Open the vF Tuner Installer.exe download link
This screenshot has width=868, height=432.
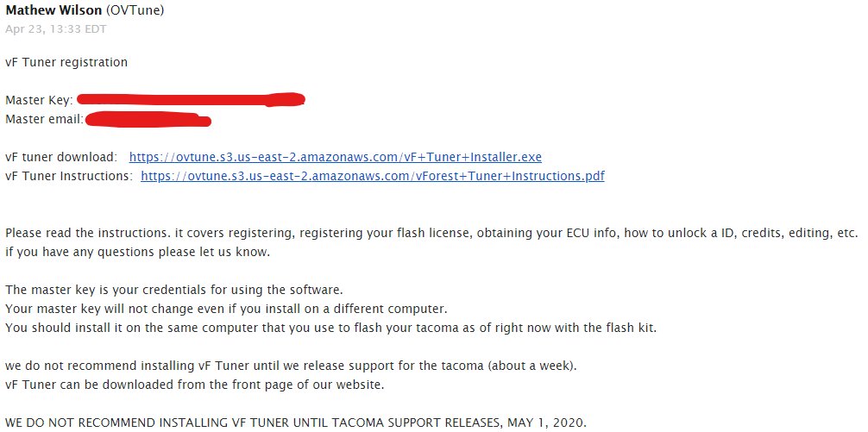tap(335, 157)
